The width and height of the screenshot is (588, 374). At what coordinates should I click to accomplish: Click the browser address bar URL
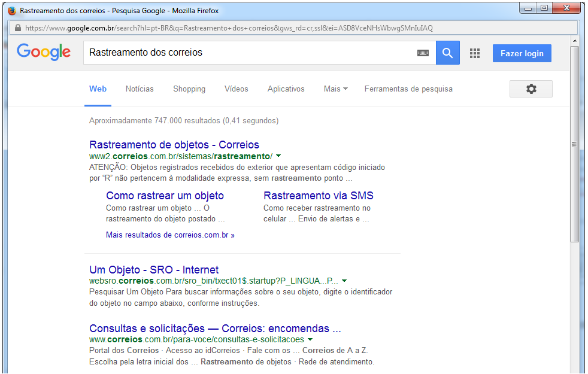[229, 28]
